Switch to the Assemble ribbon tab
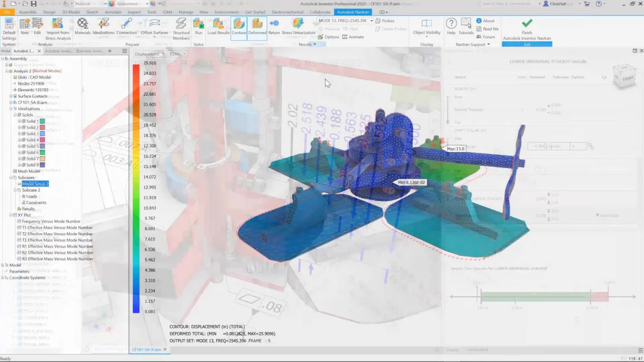 pos(28,12)
